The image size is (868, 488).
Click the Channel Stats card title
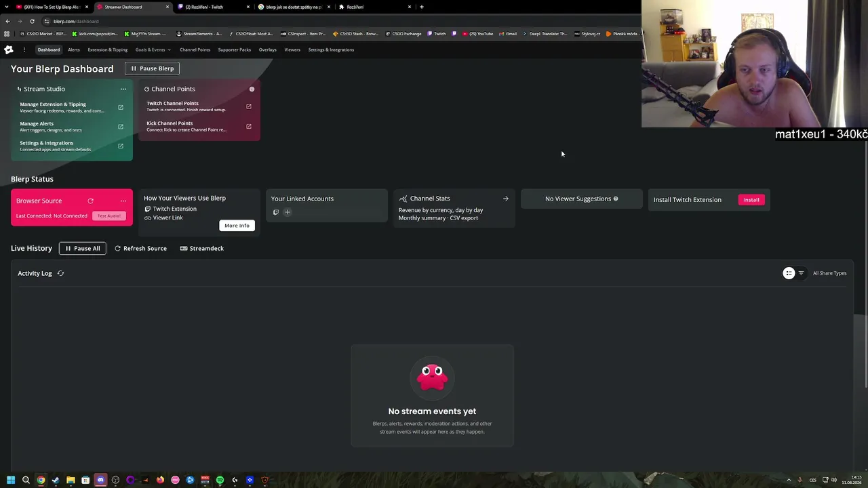click(430, 199)
